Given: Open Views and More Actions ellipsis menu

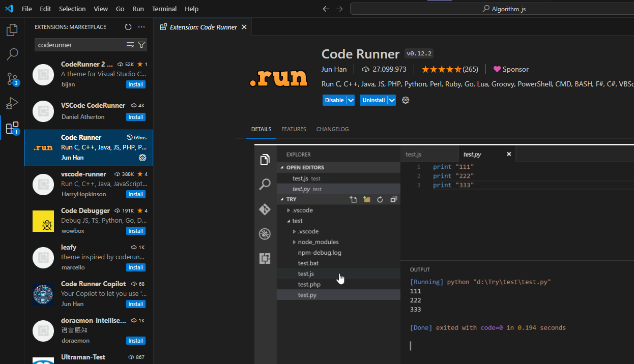Looking at the screenshot, I should pos(141,27).
